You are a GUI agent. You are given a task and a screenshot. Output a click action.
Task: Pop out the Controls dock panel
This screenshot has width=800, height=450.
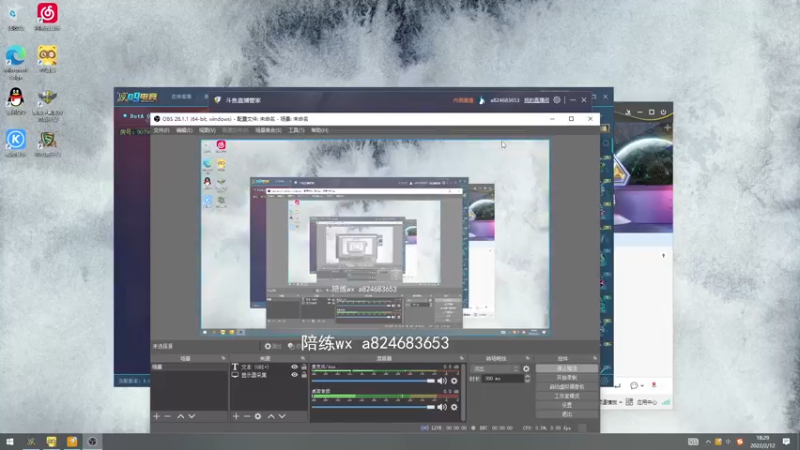(594, 358)
